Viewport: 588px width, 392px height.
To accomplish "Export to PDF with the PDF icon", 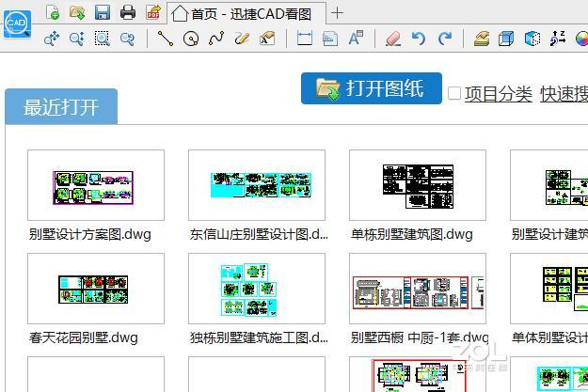I will pos(153,12).
